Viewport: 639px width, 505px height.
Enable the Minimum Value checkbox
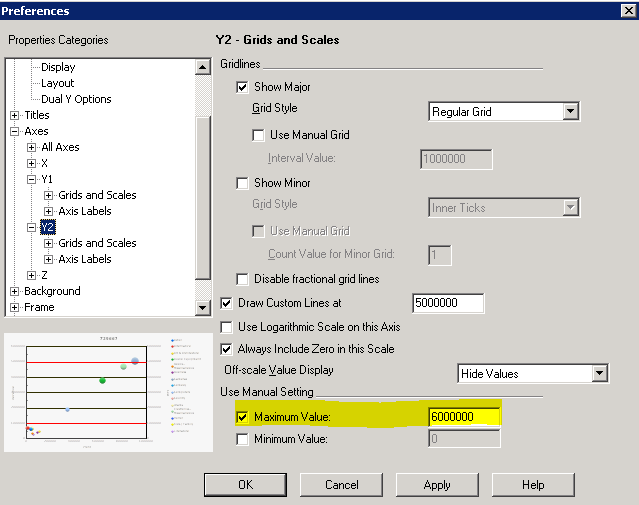pyautogui.click(x=242, y=439)
